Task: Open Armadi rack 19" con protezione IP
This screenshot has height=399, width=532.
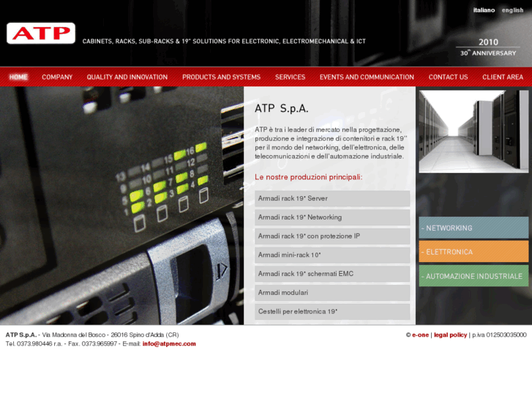Action: coord(332,236)
